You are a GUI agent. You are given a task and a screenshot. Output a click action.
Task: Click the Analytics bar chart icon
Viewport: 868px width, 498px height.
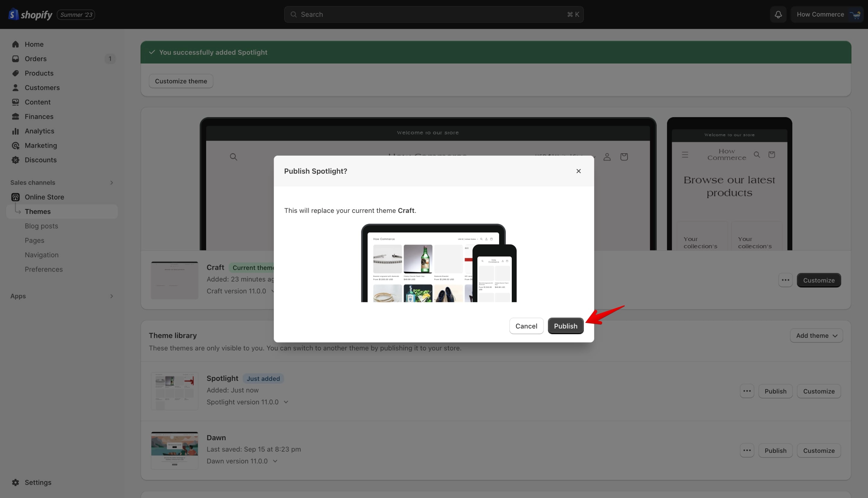coord(15,131)
